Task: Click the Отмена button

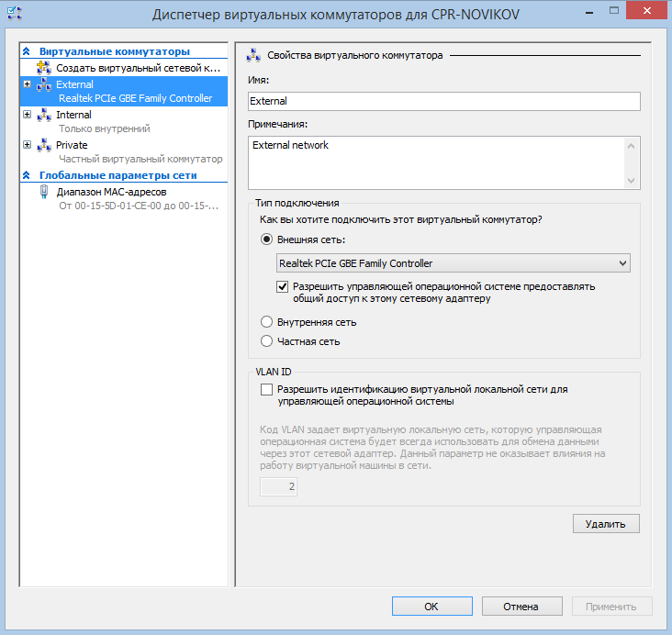Action: pyautogui.click(x=521, y=607)
